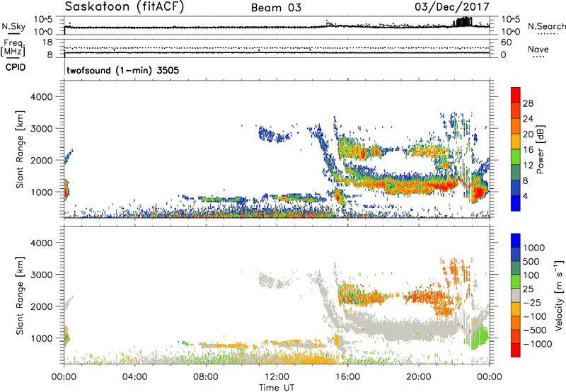The width and height of the screenshot is (566, 392).
Task: Click the '18' frequency axis tick label
Action: (47, 42)
